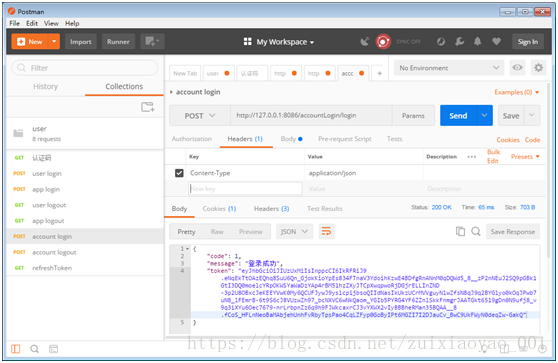558x363 pixels.
Task: Click the Filter search field
Action: [x=85, y=68]
